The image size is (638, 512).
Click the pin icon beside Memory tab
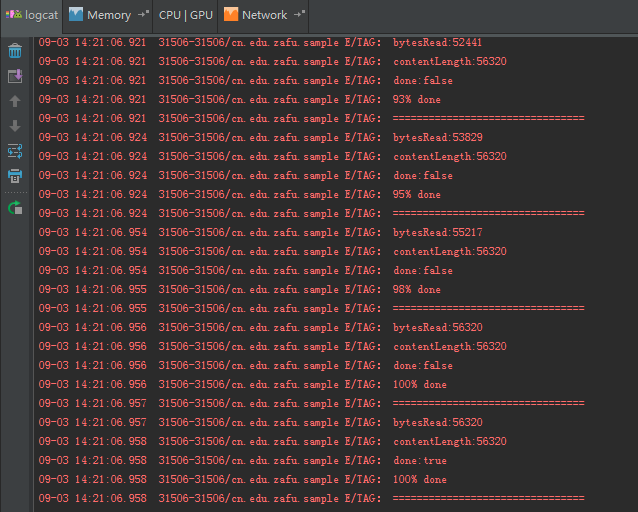click(x=143, y=15)
